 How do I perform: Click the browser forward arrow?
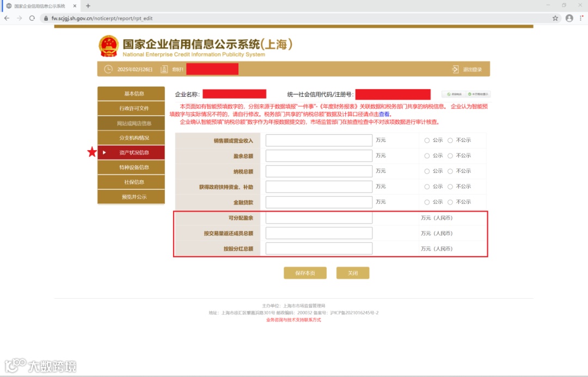pos(20,18)
